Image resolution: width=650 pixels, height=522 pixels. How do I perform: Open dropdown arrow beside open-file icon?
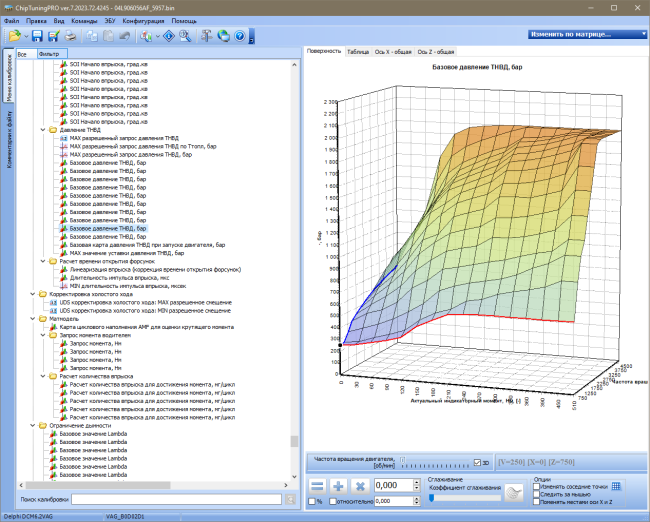pos(26,36)
